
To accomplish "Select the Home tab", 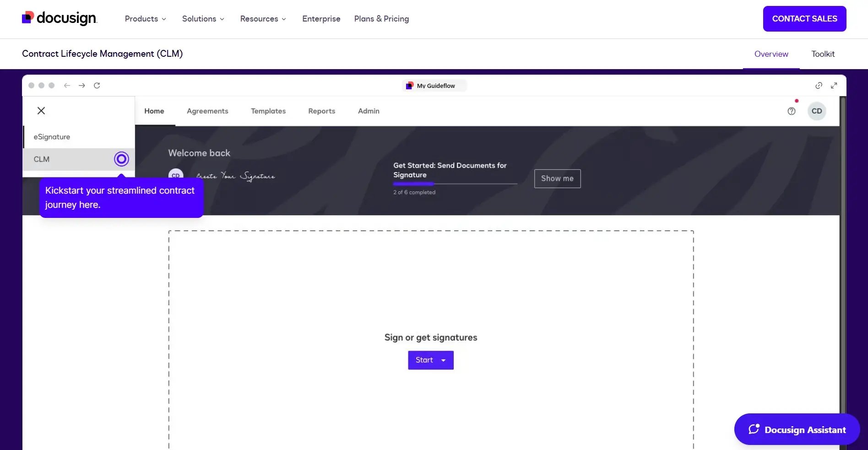I will coord(154,111).
